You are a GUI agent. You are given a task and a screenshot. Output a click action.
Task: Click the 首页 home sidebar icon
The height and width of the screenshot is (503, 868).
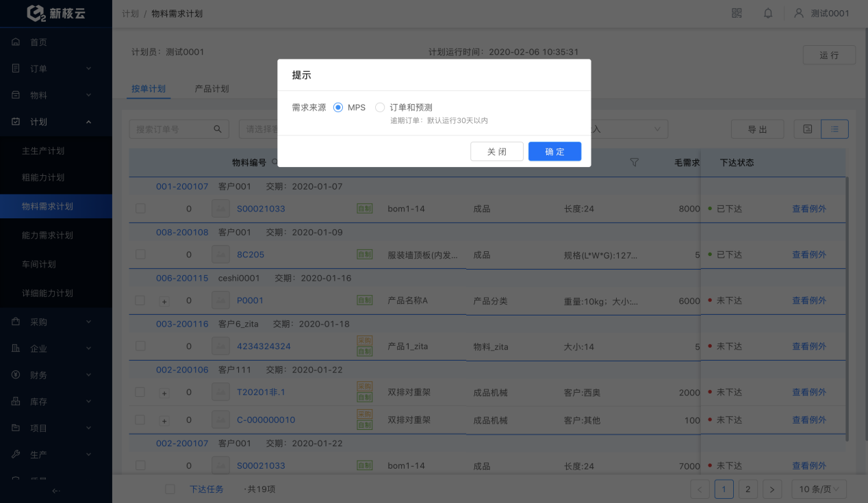16,42
